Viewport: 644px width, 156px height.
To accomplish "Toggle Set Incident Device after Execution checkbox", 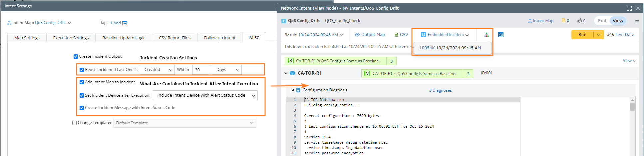I will pos(82,95).
